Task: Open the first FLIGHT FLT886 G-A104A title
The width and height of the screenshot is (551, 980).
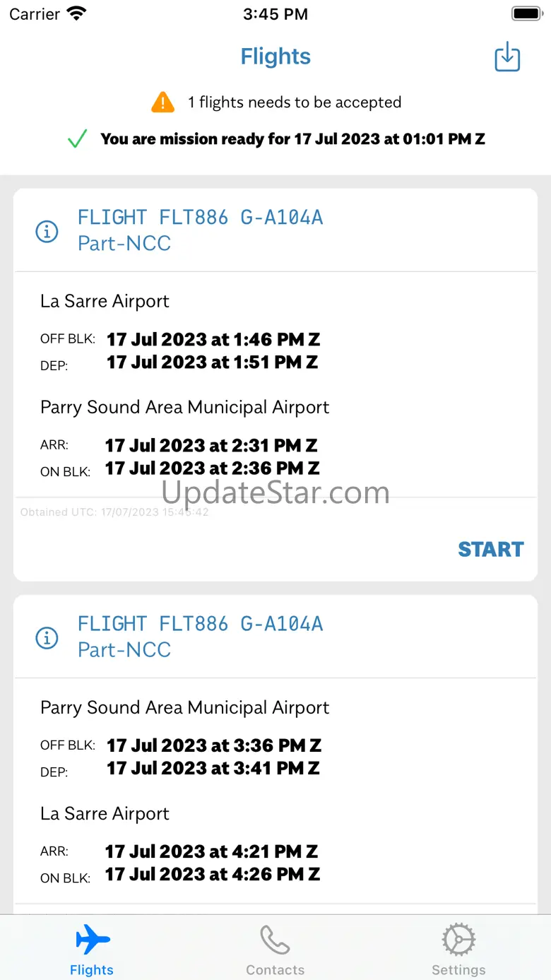Action: click(200, 217)
